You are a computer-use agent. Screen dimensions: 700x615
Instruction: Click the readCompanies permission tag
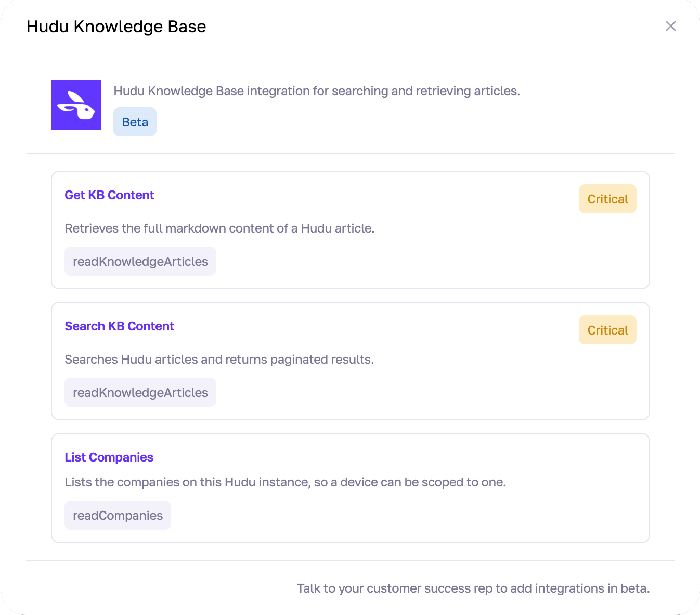(x=118, y=515)
